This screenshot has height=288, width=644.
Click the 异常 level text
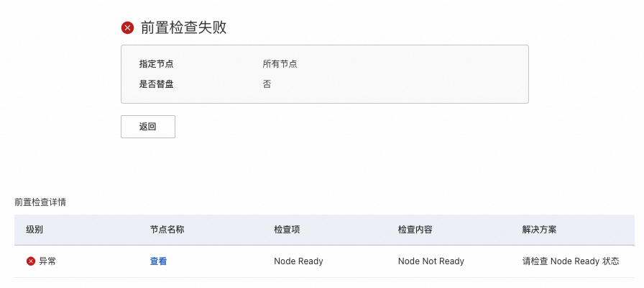[47, 261]
